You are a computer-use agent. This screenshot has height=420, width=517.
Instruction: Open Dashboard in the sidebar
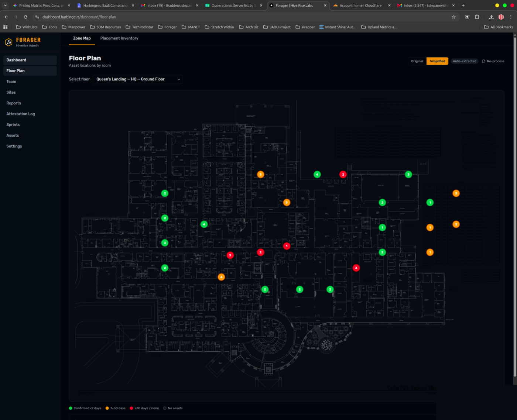tap(30, 60)
